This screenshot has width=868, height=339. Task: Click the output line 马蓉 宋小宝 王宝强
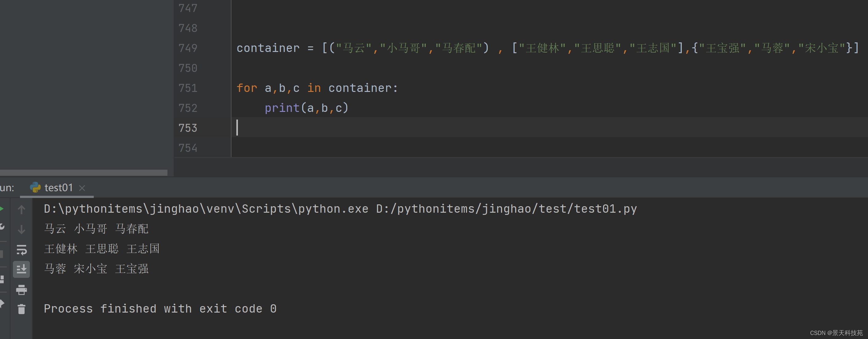coord(96,269)
